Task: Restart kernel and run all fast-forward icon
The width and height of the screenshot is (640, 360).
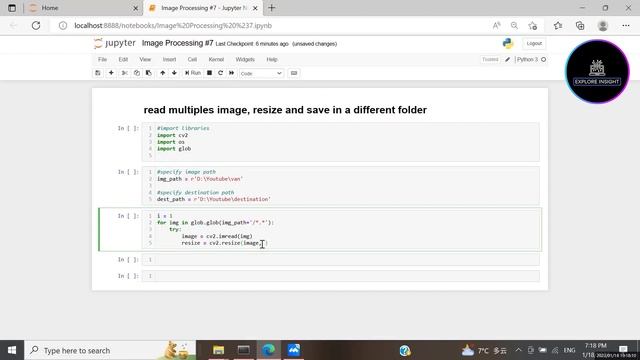Action: 231,73
